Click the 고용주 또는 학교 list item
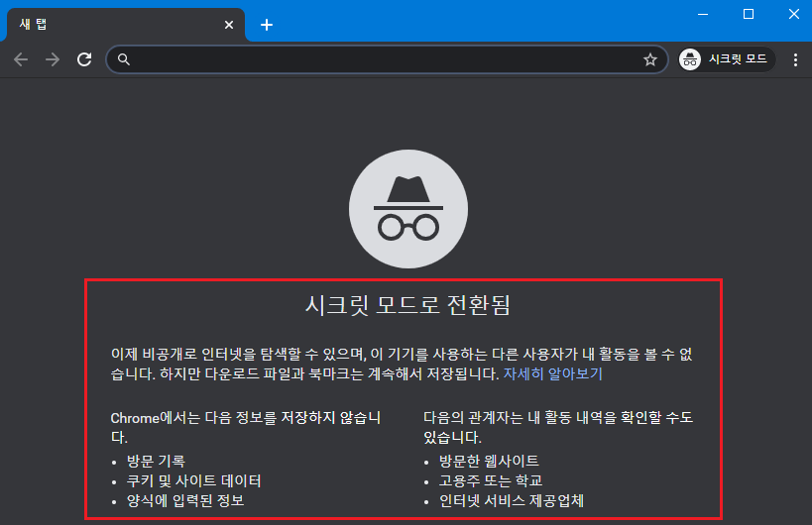The height and width of the screenshot is (525, 812). [x=491, y=480]
